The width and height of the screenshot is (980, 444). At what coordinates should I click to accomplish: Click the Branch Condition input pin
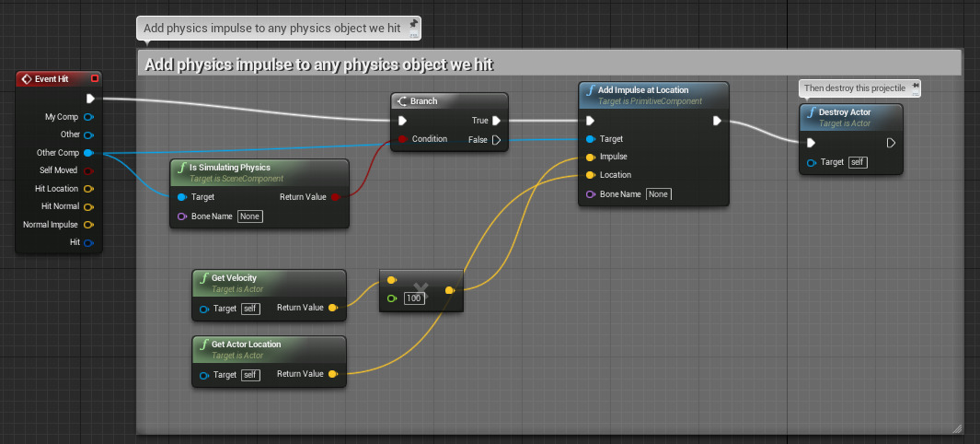click(402, 139)
